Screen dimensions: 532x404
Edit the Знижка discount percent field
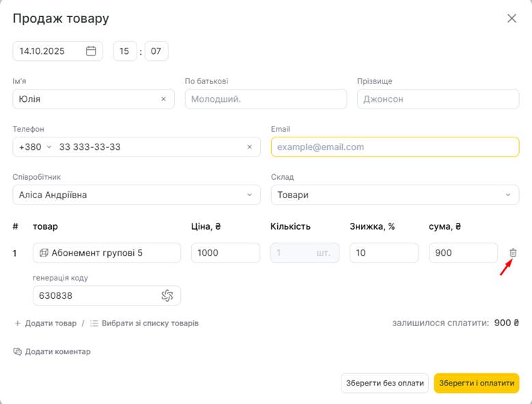(384, 253)
